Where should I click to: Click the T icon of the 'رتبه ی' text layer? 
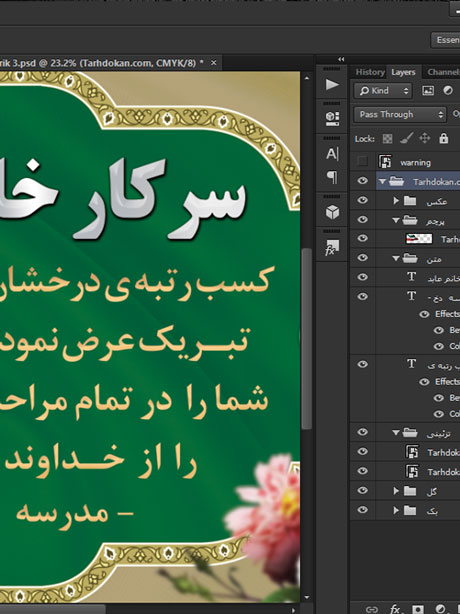point(411,364)
